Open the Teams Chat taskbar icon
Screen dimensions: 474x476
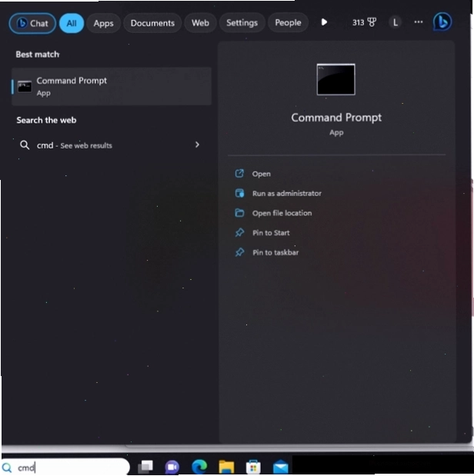[x=172, y=467]
